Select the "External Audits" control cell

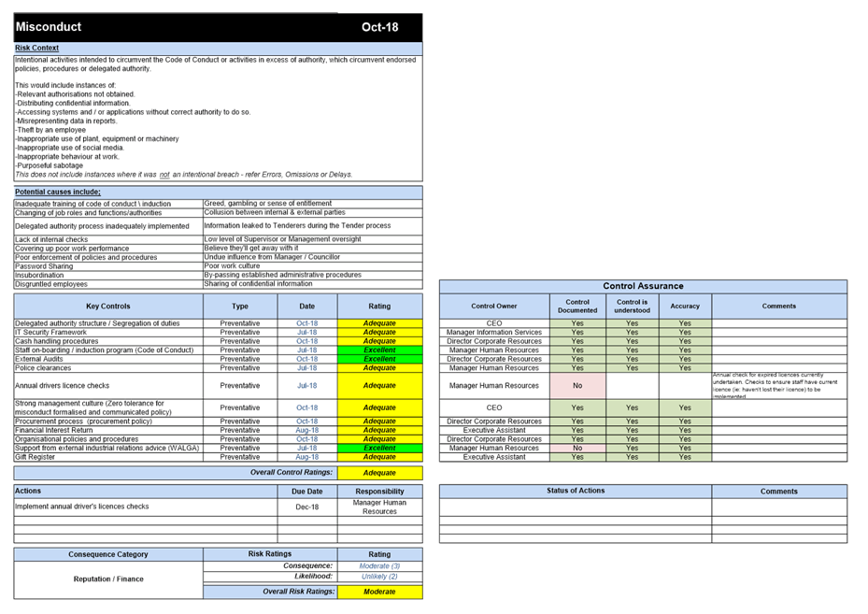tap(108, 359)
